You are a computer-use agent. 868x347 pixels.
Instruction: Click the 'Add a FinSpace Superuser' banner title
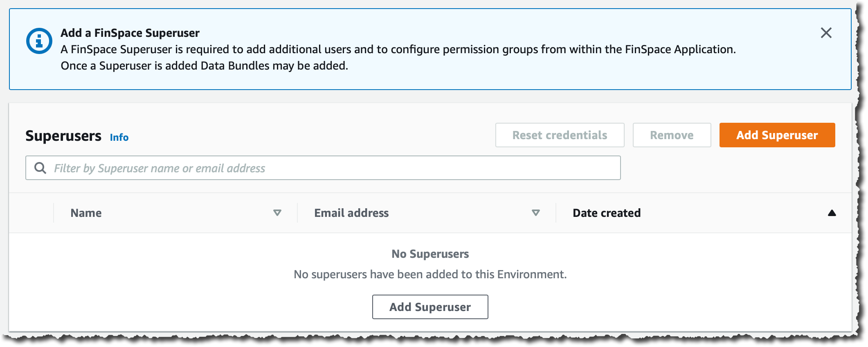click(x=130, y=33)
